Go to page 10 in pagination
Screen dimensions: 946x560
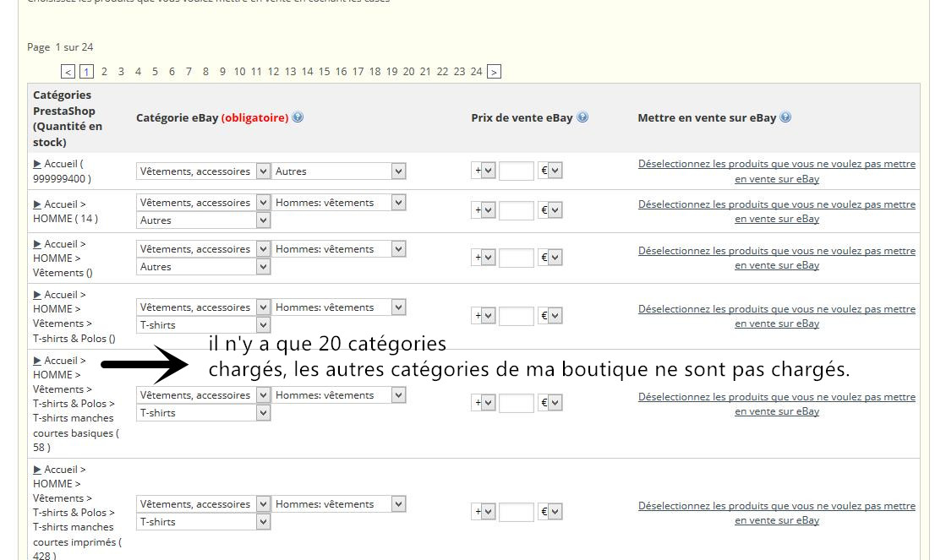pos(239,72)
